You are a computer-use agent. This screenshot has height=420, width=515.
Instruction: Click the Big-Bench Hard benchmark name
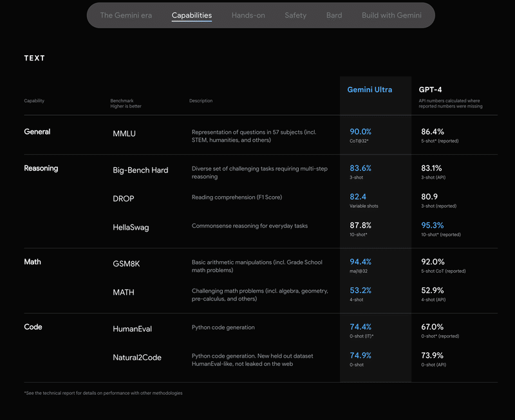[140, 170]
